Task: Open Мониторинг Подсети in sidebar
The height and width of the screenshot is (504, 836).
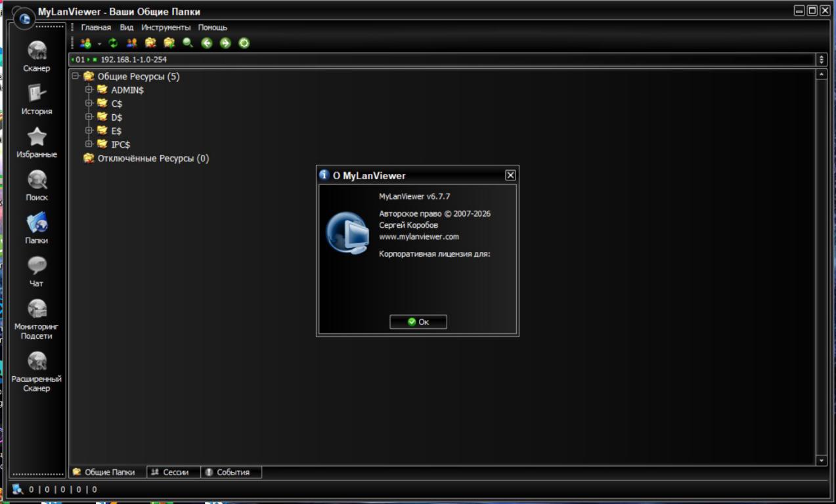Action: click(37, 318)
